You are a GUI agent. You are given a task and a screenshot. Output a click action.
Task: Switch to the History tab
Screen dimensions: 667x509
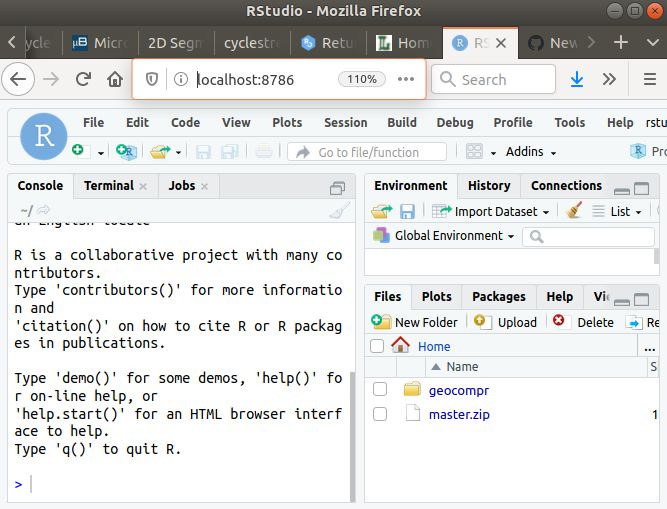point(489,186)
